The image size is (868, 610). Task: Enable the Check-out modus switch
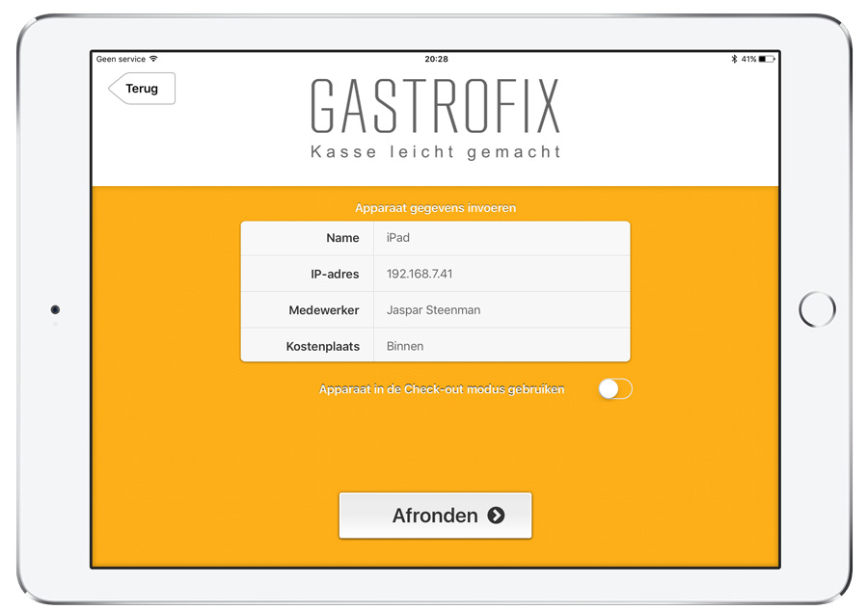pyautogui.click(x=614, y=389)
